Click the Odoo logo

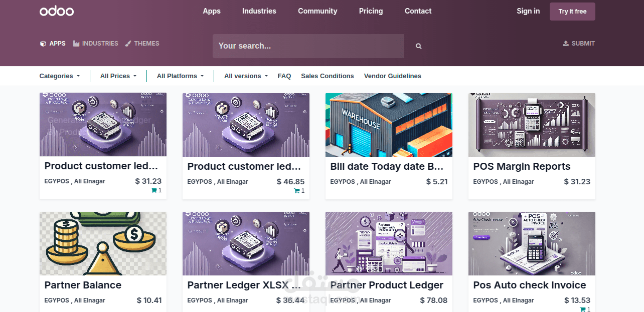pyautogui.click(x=57, y=11)
